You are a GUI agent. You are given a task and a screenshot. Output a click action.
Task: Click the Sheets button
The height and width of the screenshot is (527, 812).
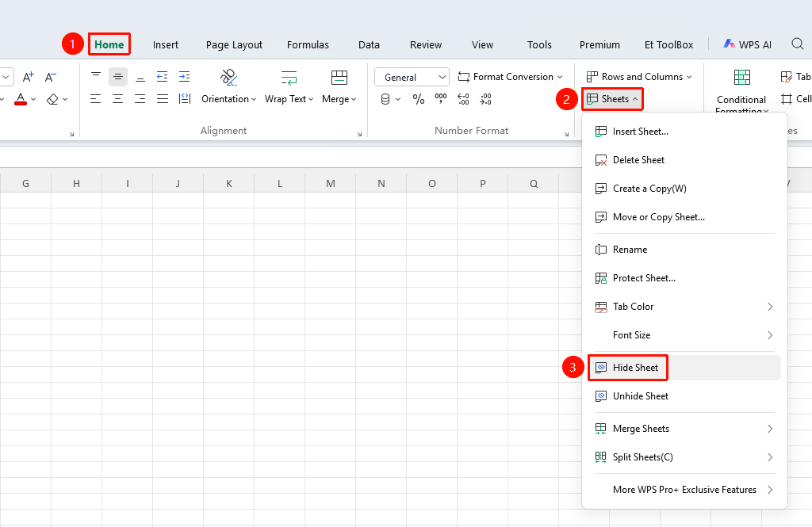coord(612,99)
